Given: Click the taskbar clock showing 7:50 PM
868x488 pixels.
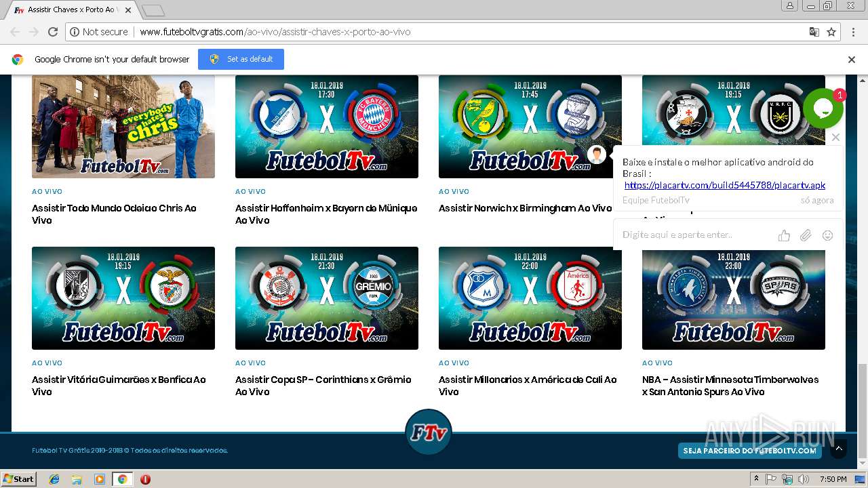Looking at the screenshot, I should 833,479.
